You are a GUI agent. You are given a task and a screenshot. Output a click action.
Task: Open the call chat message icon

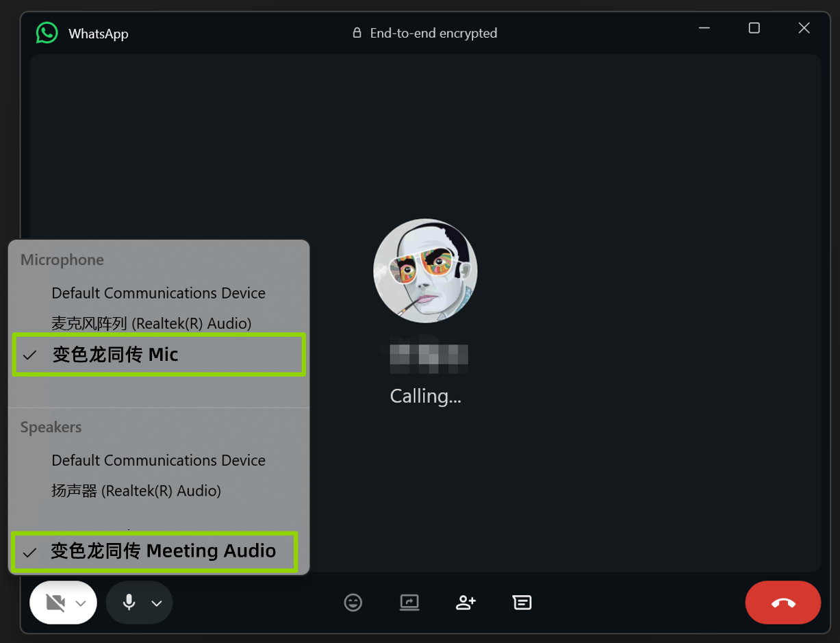coord(522,603)
